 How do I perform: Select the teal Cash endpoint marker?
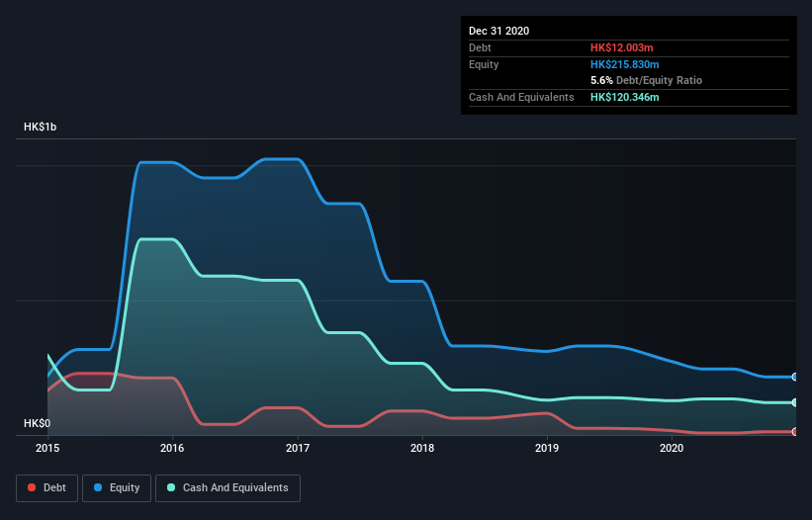795,402
